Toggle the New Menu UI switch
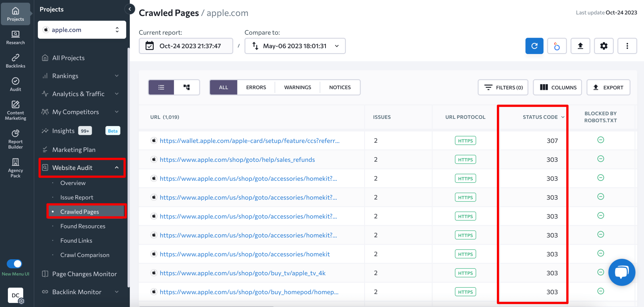Screen dimensions: 644x307 tap(14, 264)
